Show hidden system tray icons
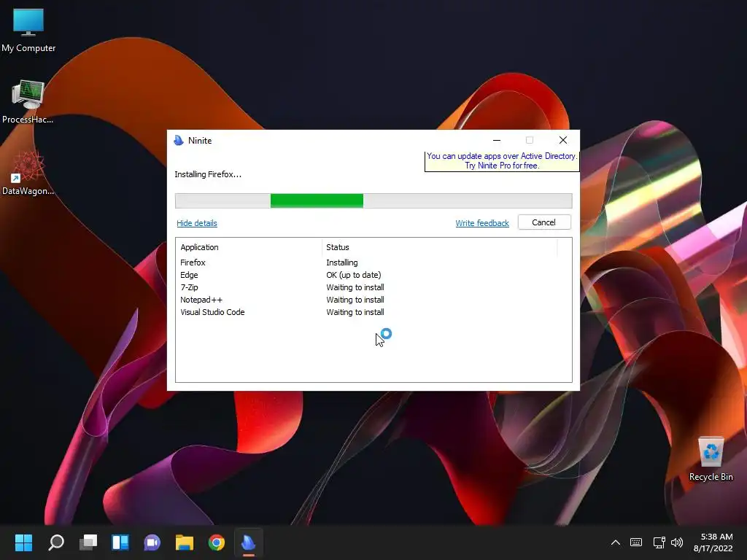This screenshot has height=560, width=747. coord(616,542)
